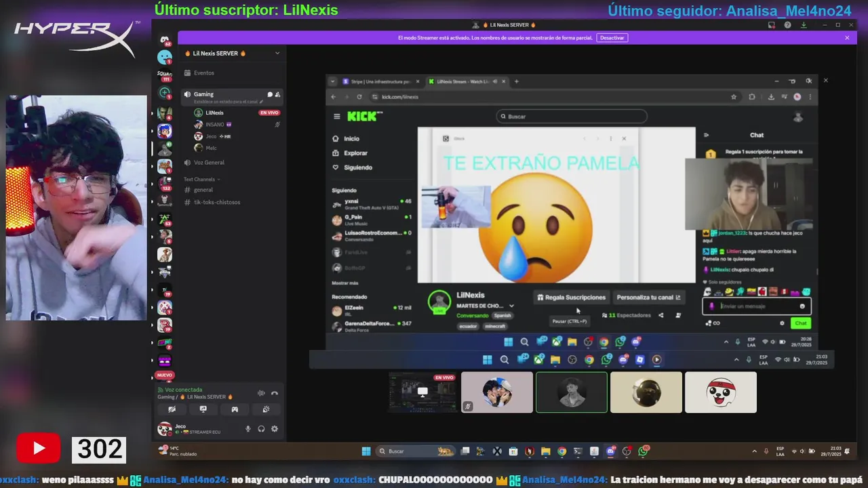Open the Gaming voice channel chat icon
The image size is (868, 488).
point(269,94)
